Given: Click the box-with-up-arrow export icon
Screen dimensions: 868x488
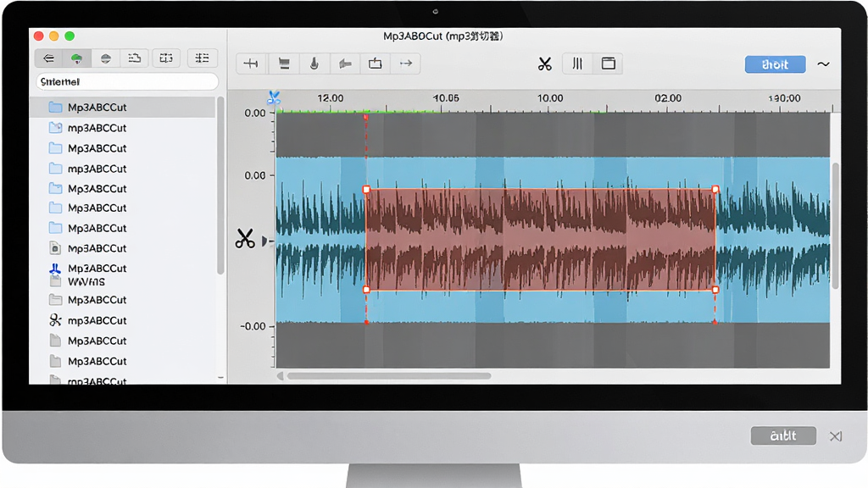Looking at the screenshot, I should [x=376, y=64].
